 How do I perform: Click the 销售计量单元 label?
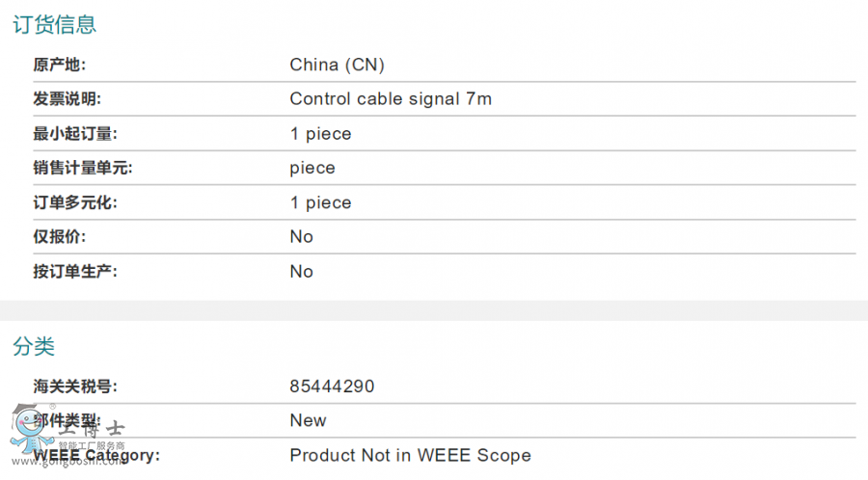pos(83,168)
